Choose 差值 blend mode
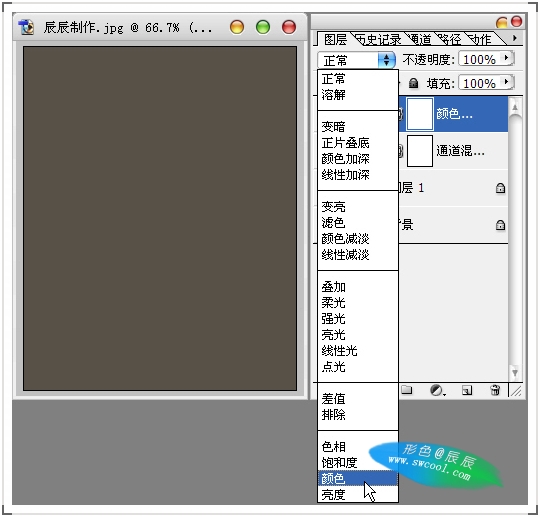Viewport: 540px width, 517px height. pos(357,399)
